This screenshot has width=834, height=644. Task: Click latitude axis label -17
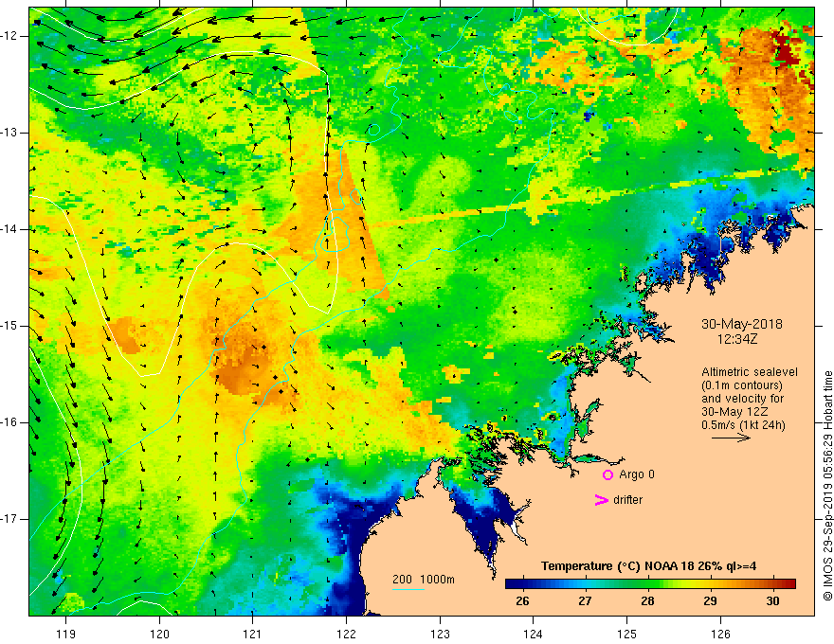[x=9, y=519]
